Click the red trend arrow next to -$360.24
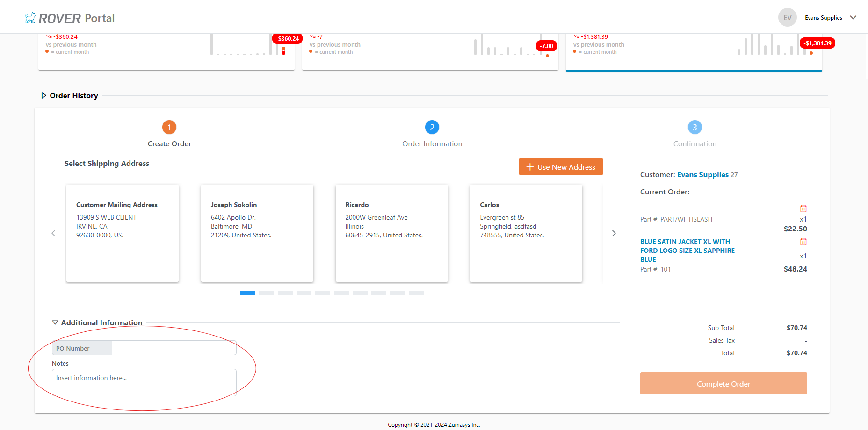 (x=48, y=36)
